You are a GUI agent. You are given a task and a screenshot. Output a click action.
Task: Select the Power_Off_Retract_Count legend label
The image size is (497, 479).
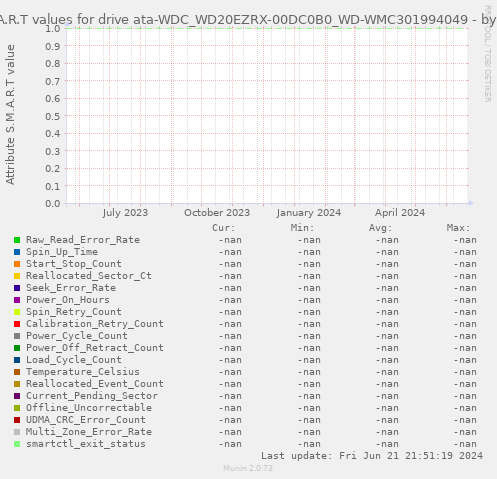(x=95, y=348)
